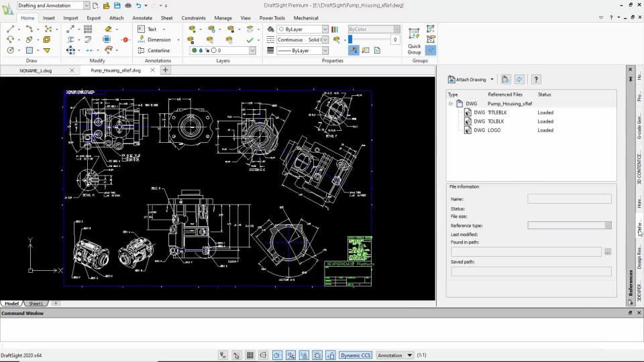The width and height of the screenshot is (644, 362).
Task: Click the Eraser delete tool
Action: coord(108,29)
